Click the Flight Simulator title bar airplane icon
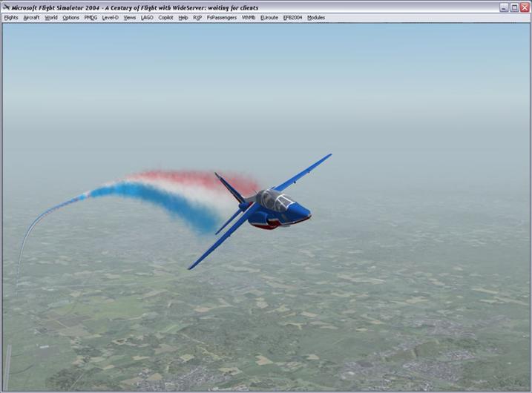 tap(6, 7)
